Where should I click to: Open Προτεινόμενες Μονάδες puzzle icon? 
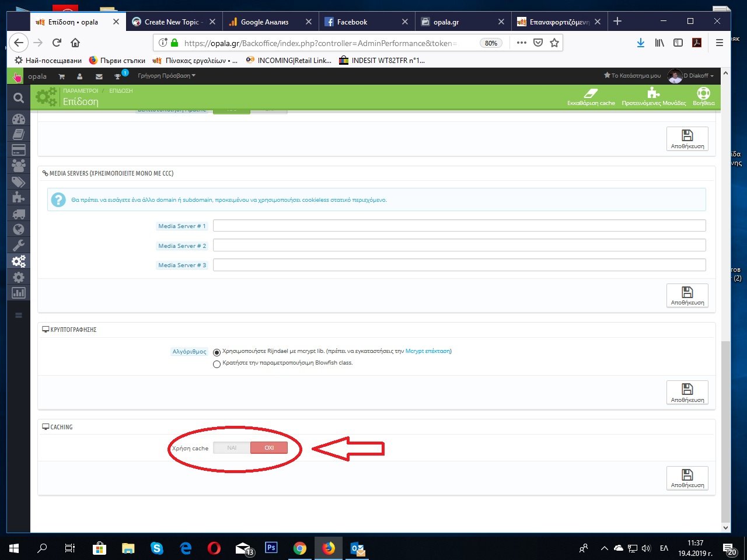tap(654, 97)
